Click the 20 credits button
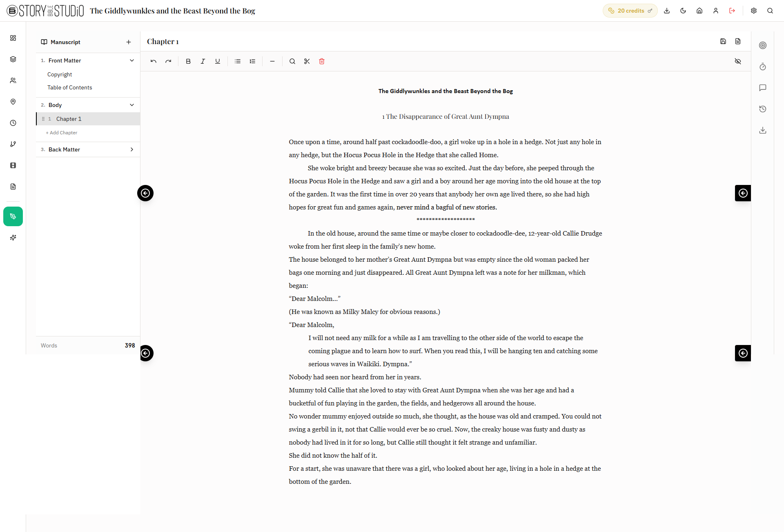 click(630, 11)
